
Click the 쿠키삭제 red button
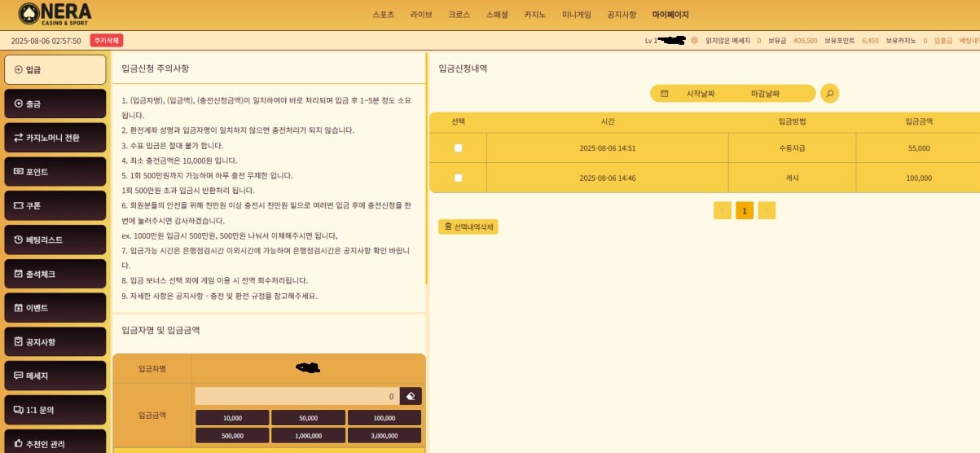tap(107, 40)
